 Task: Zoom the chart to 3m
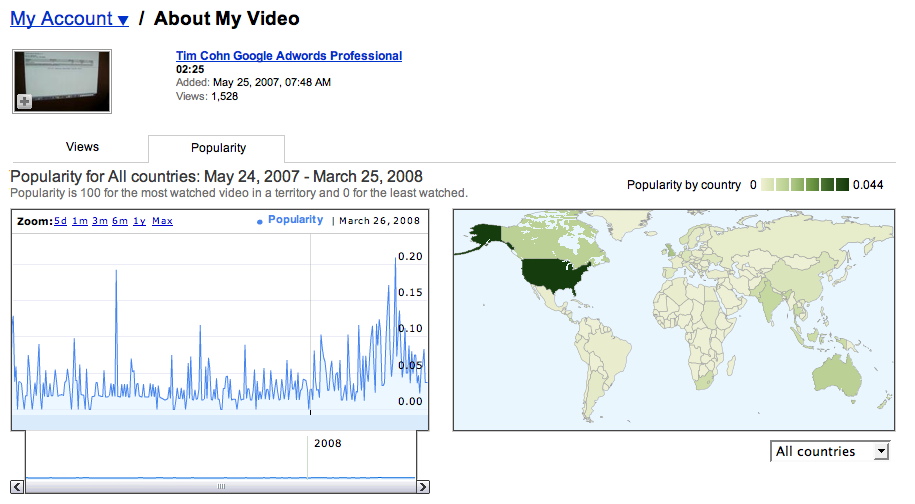(99, 221)
